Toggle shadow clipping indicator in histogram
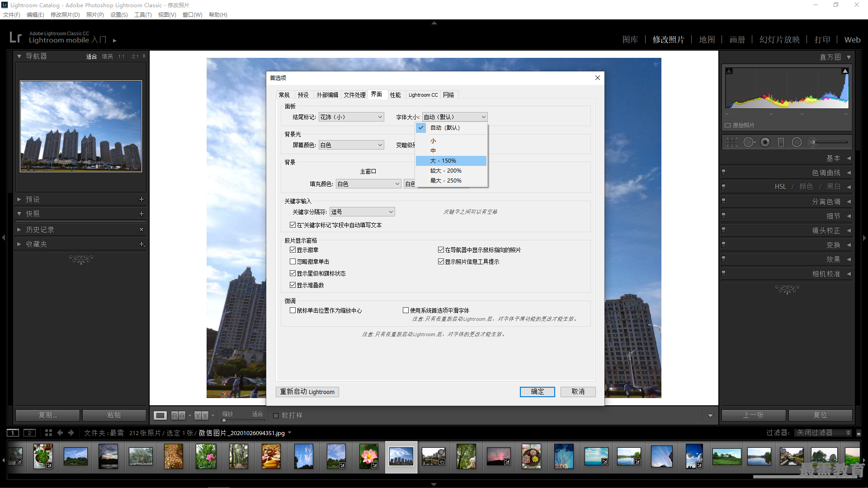Image resolution: width=868 pixels, height=488 pixels. point(729,71)
